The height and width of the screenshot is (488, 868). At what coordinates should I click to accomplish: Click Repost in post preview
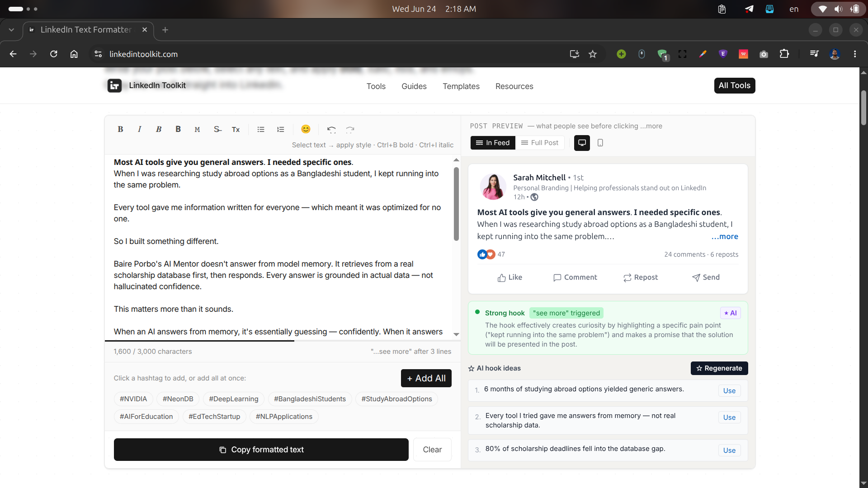[x=640, y=277]
